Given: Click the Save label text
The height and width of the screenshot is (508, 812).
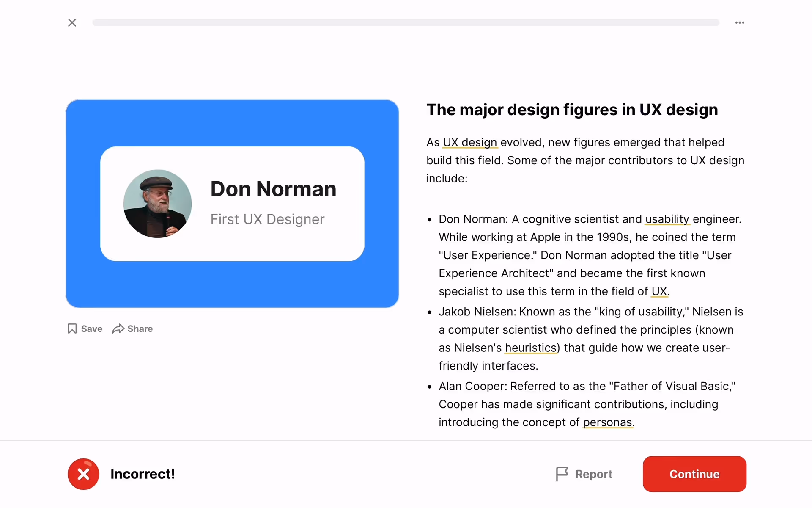Looking at the screenshot, I should [92, 329].
